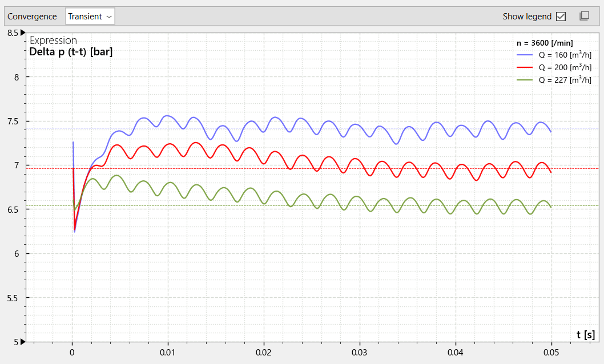Click the 0.01 x-axis tick label
Screen dimensions: 604x364
tap(168, 353)
